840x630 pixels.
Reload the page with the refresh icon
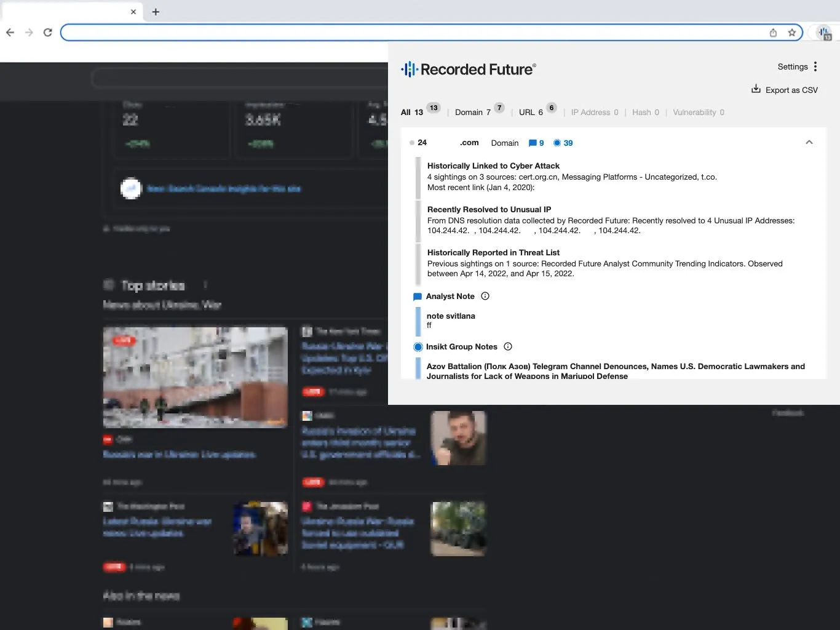click(x=47, y=33)
